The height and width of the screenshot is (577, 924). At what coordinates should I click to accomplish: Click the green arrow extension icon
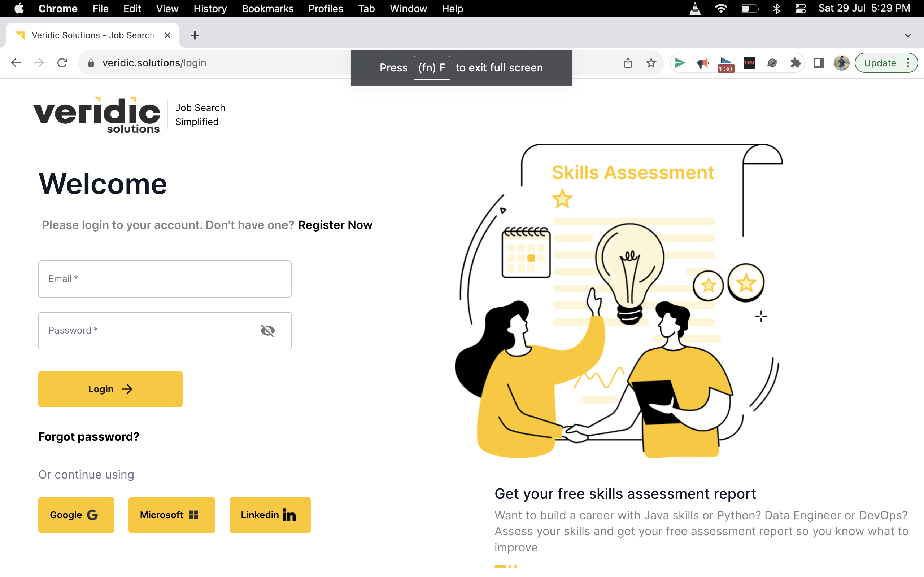[680, 63]
